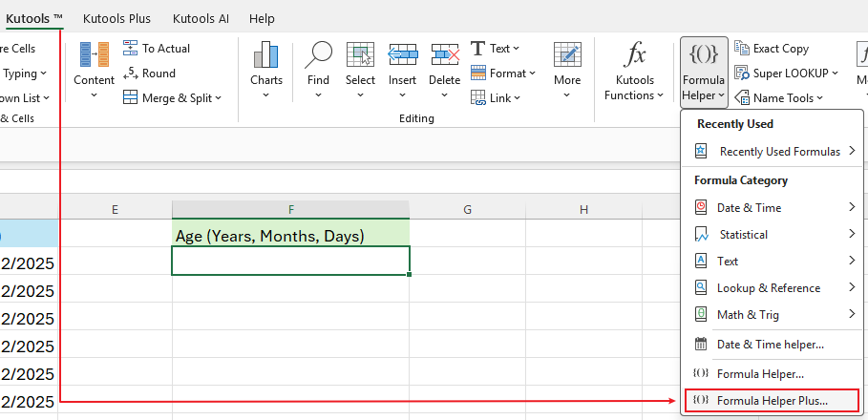Select column G header
The height and width of the screenshot is (420, 868).
click(467, 209)
